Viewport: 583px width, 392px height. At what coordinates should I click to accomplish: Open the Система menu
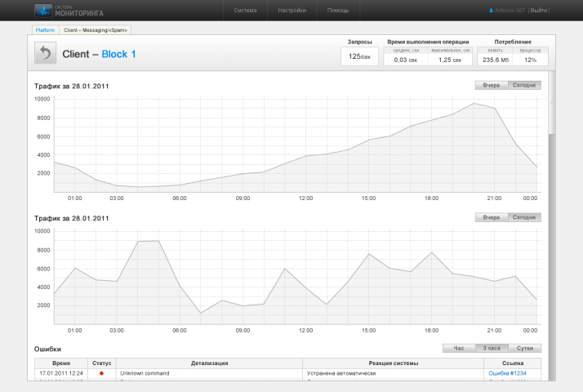pos(245,11)
